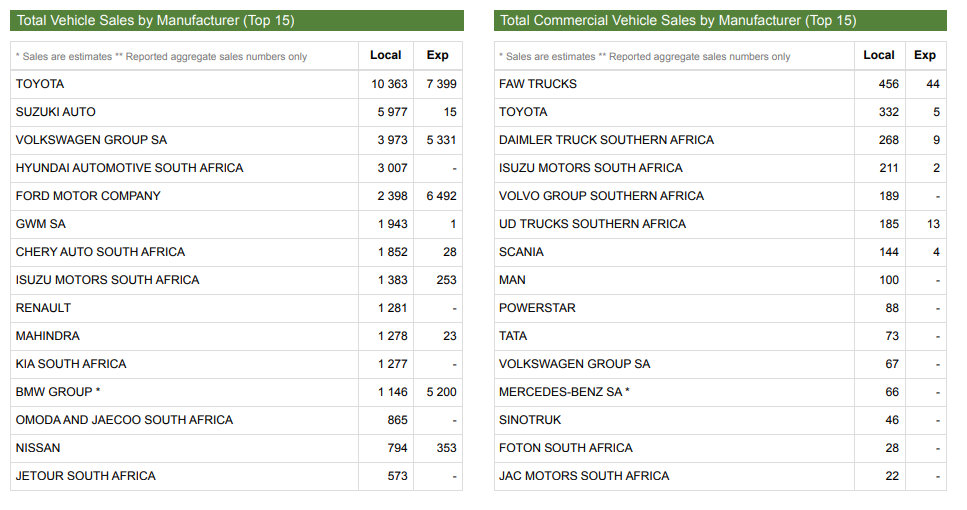The width and height of the screenshot is (967, 510).
Task: Select DAIMLER TRUCK SOUTHERN AFRICA row
Action: (x=720, y=140)
